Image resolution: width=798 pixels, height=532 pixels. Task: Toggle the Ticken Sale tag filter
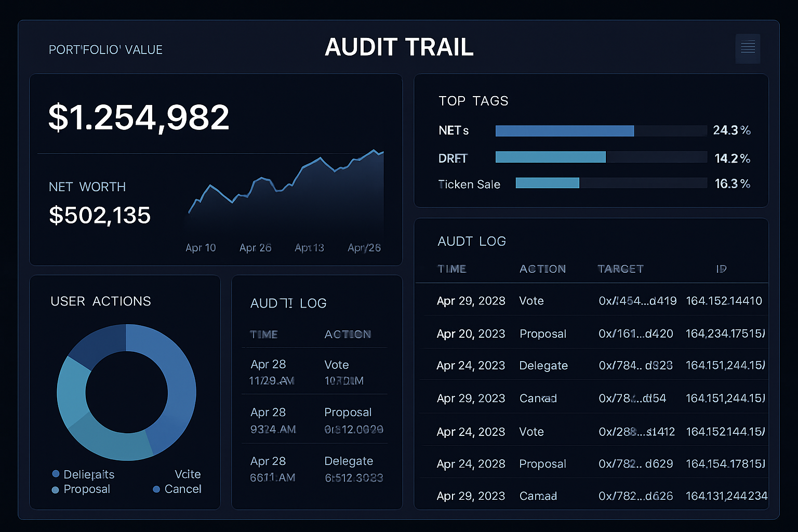469,184
